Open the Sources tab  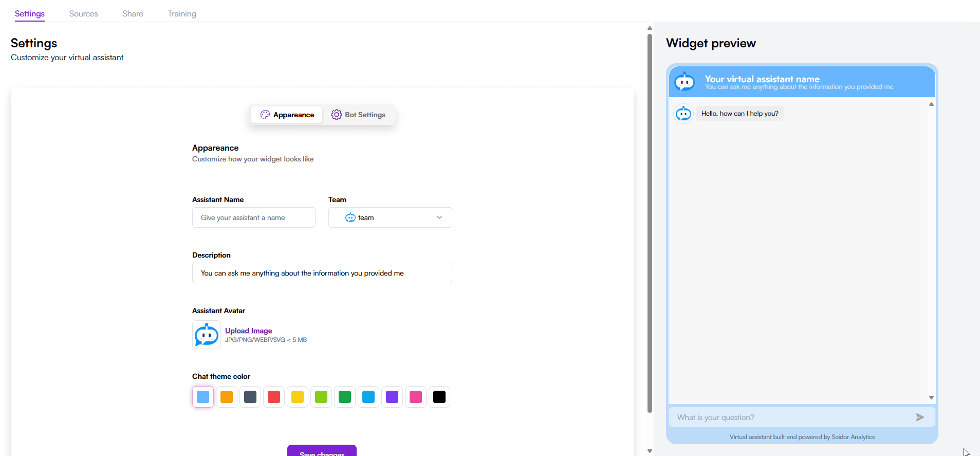point(83,14)
